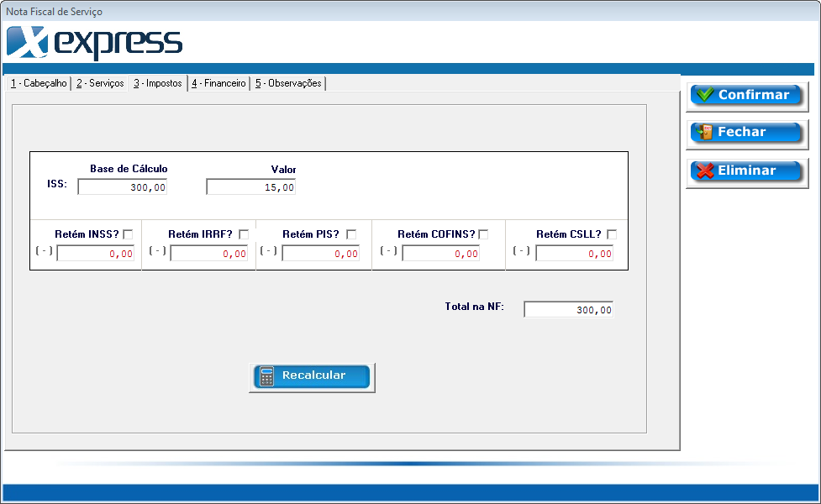Tick the Retém COFINS checkbox
The width and height of the screenshot is (821, 504).
(x=483, y=234)
